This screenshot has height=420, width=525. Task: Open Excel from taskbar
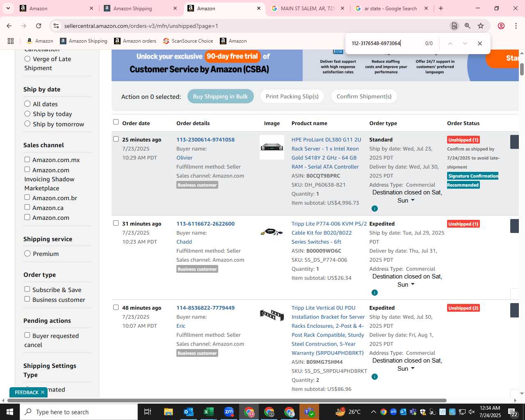(x=208, y=412)
